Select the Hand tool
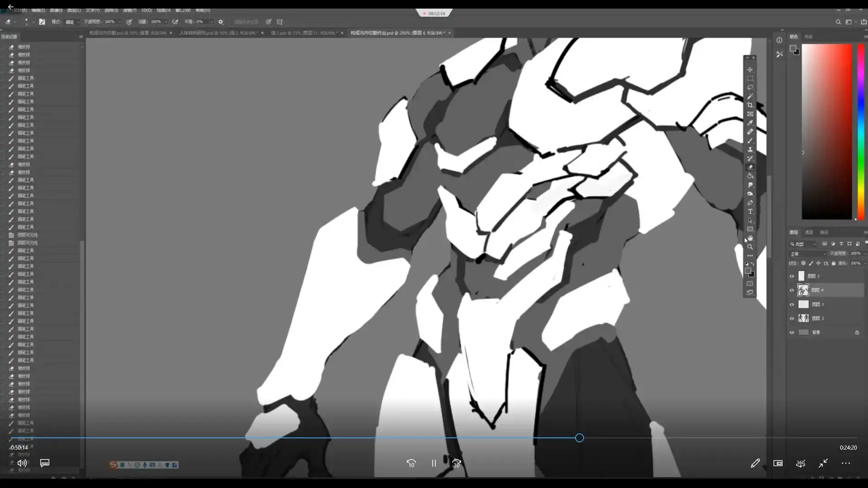This screenshot has width=868, height=488. pyautogui.click(x=750, y=238)
